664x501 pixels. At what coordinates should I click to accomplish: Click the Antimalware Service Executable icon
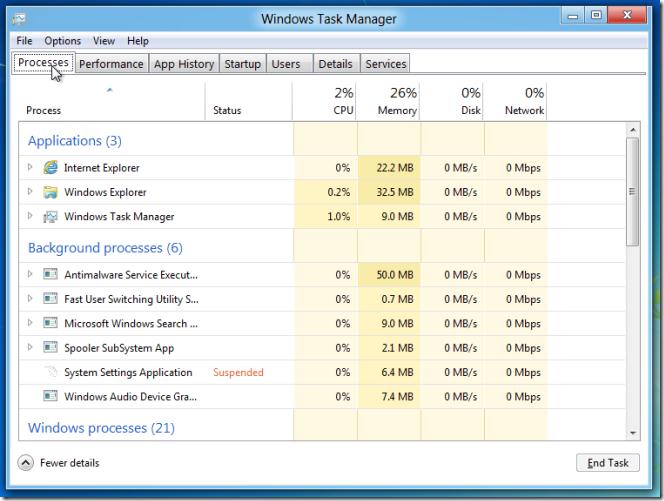pos(50,274)
